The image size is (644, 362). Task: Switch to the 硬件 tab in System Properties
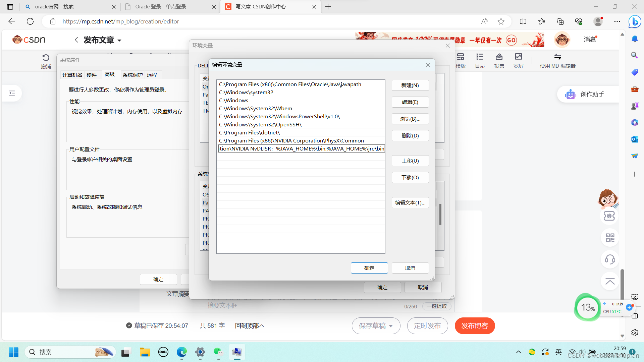[x=91, y=74]
